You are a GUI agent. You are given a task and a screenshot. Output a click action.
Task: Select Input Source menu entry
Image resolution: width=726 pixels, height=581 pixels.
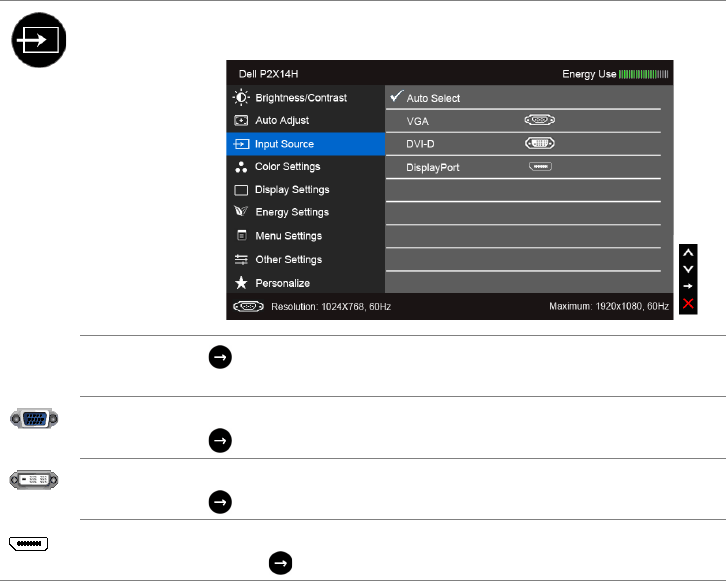click(x=306, y=144)
